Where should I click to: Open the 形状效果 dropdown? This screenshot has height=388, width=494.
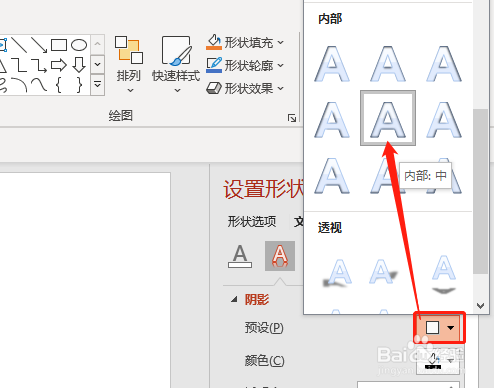(245, 88)
